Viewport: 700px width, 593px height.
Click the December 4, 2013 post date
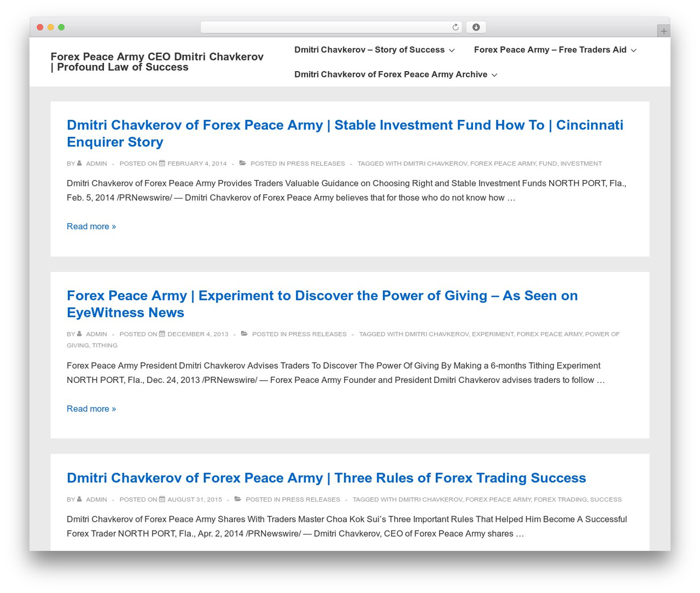(x=198, y=334)
